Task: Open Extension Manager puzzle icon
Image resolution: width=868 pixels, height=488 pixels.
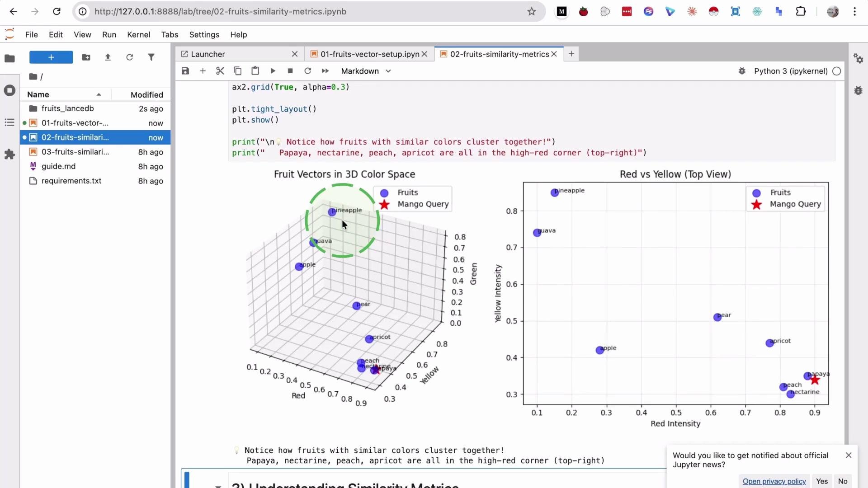Action: coord(9,155)
